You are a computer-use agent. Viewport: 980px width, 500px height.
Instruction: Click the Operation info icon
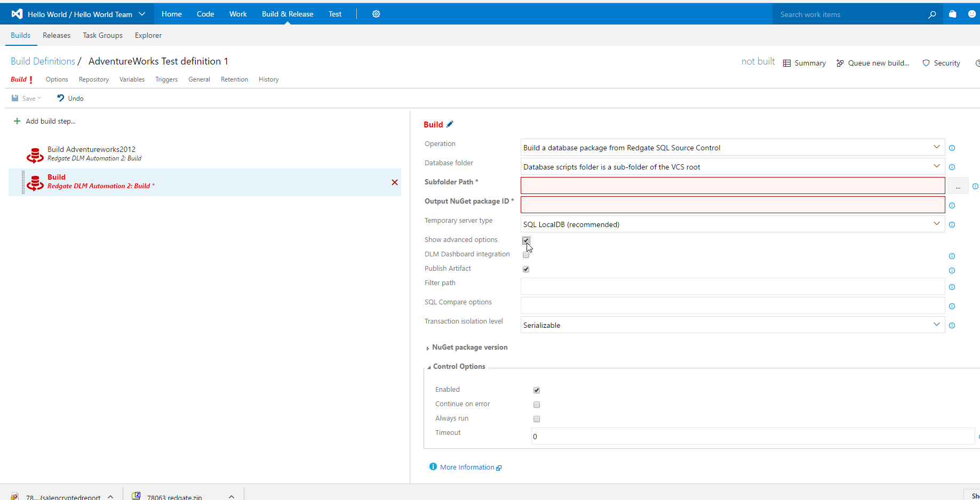(952, 148)
